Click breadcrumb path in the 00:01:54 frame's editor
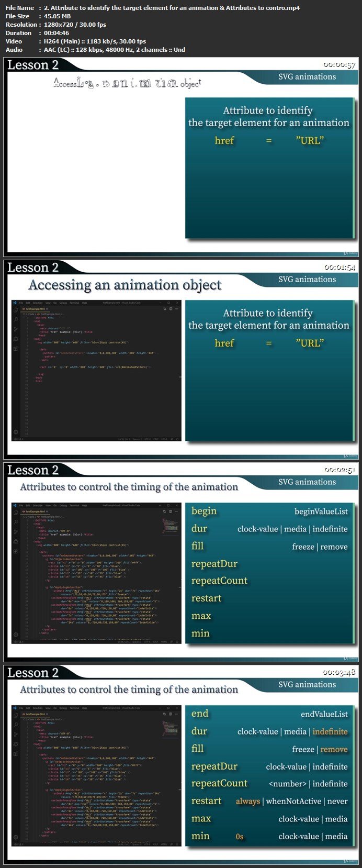The image size is (362, 868). 43,314
